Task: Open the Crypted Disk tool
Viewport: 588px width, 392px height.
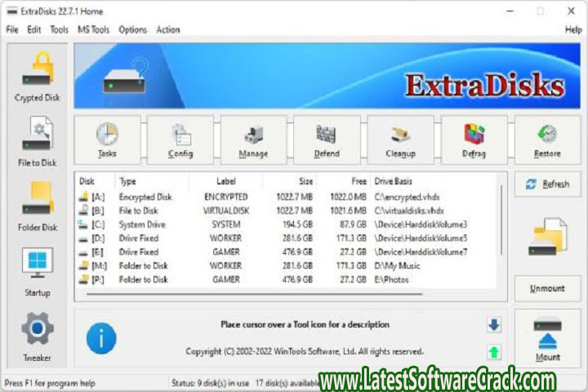Action: [x=37, y=77]
